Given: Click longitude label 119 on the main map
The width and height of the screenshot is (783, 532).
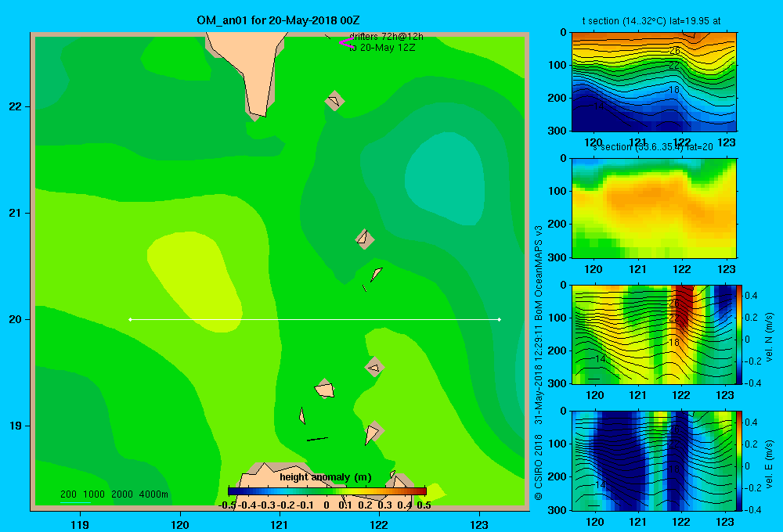Looking at the screenshot, I should point(81,524).
